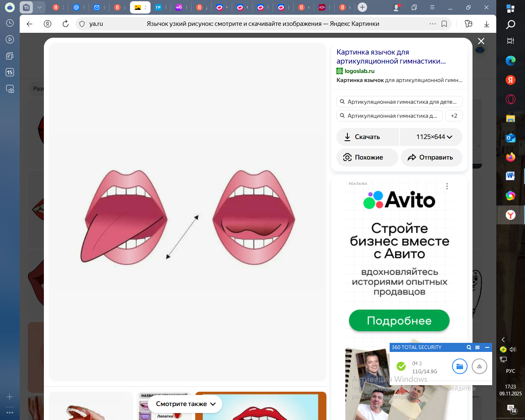Close the image viewer with the X
Viewport: 525px width, 420px height.
[481, 41]
